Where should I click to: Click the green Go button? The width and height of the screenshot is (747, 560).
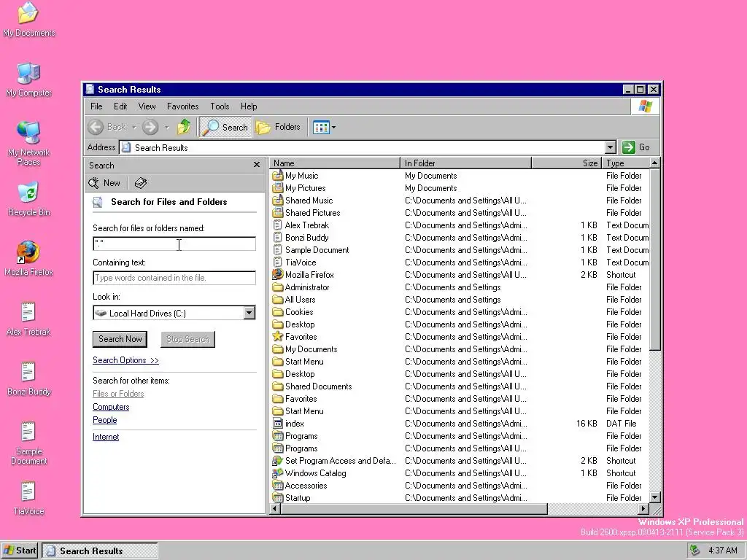(636, 147)
